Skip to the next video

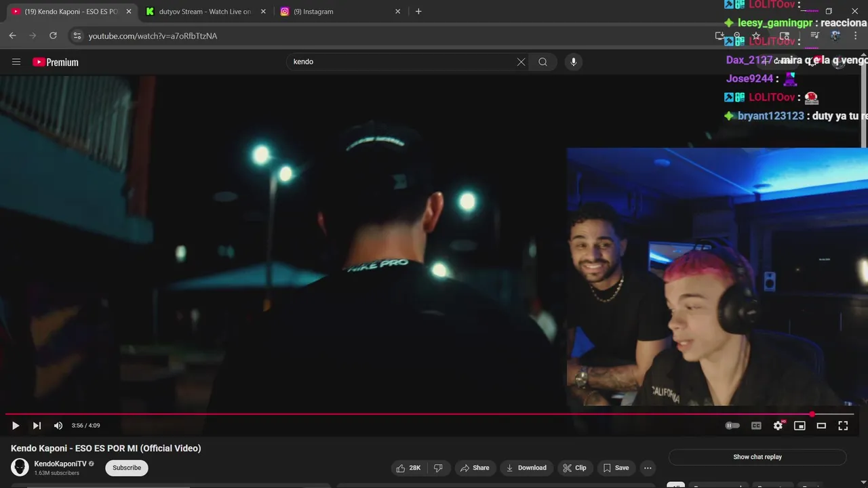click(x=37, y=426)
